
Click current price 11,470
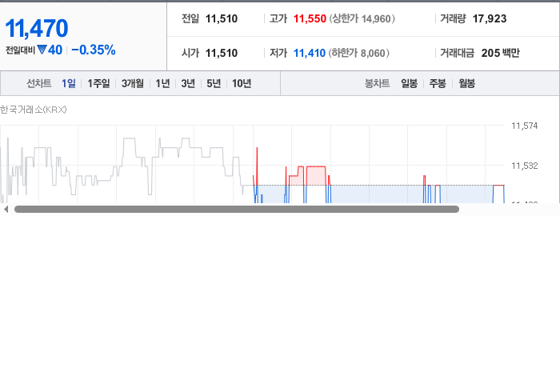tap(37, 28)
